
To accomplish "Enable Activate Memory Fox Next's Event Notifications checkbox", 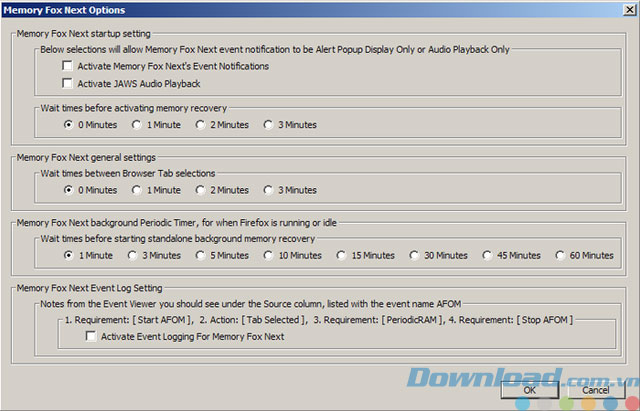I will point(67,65).
